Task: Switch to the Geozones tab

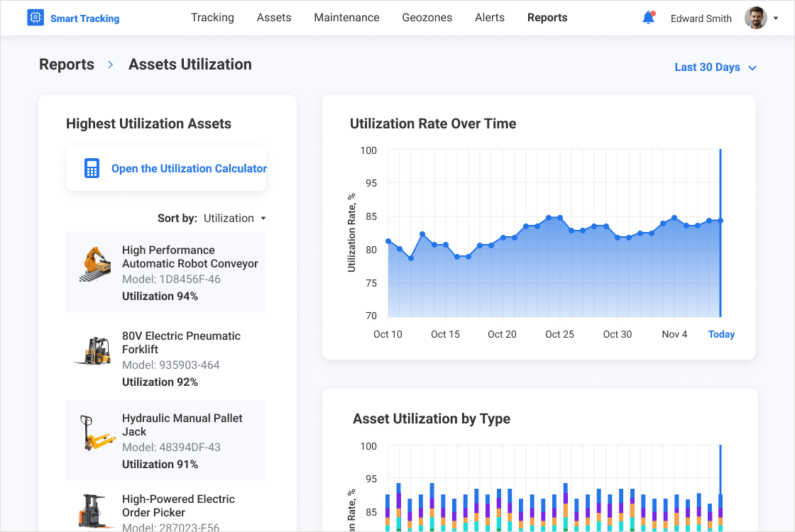Action: point(427,18)
